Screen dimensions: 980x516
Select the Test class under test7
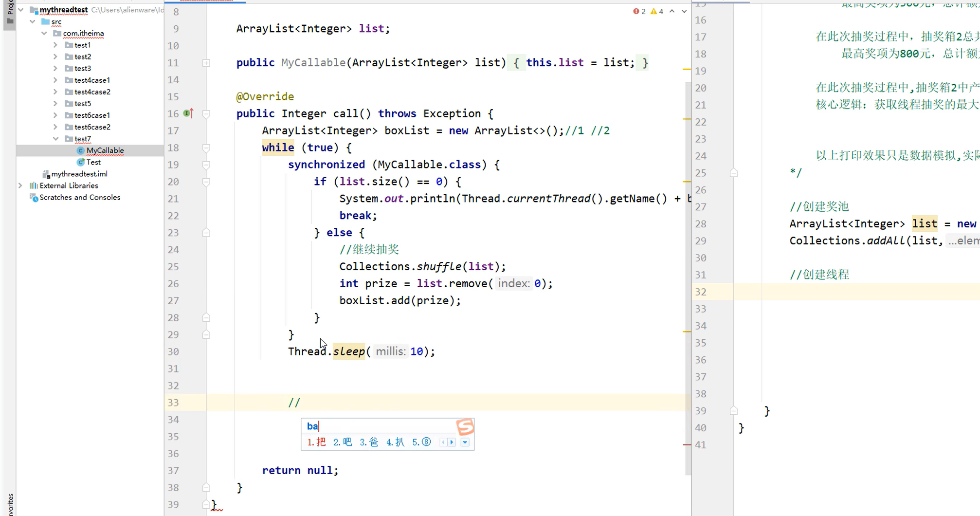tap(92, 162)
